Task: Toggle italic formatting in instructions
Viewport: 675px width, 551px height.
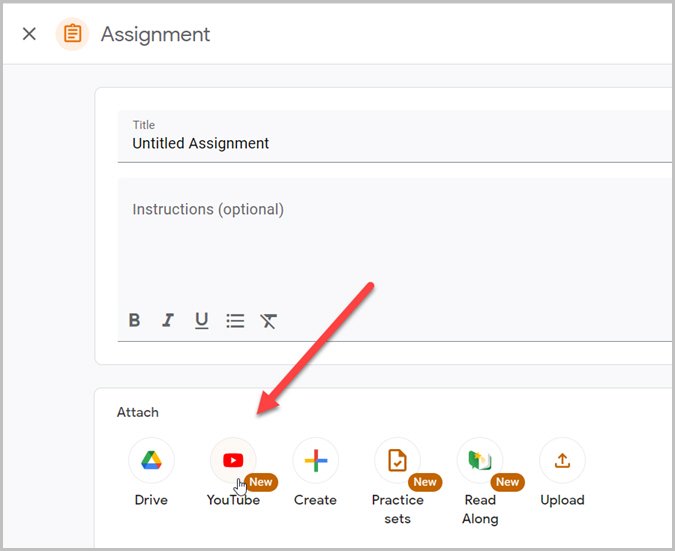Action: point(168,320)
